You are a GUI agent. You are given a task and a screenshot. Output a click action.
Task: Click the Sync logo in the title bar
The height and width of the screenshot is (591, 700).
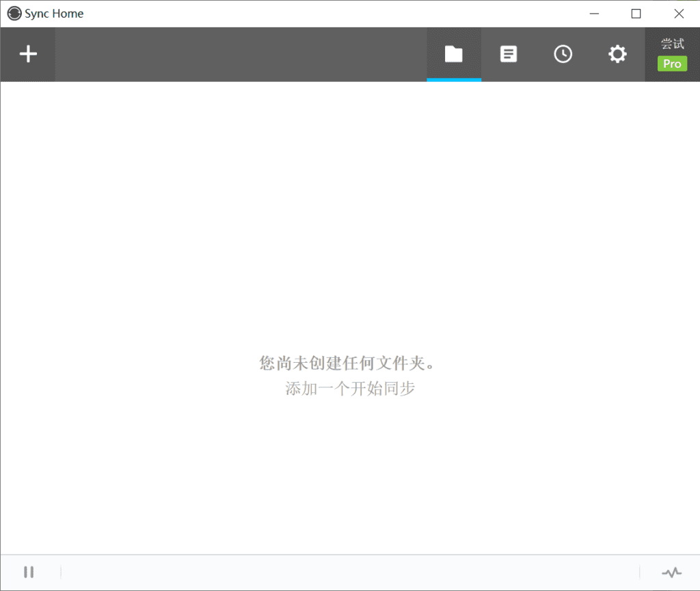(14, 13)
